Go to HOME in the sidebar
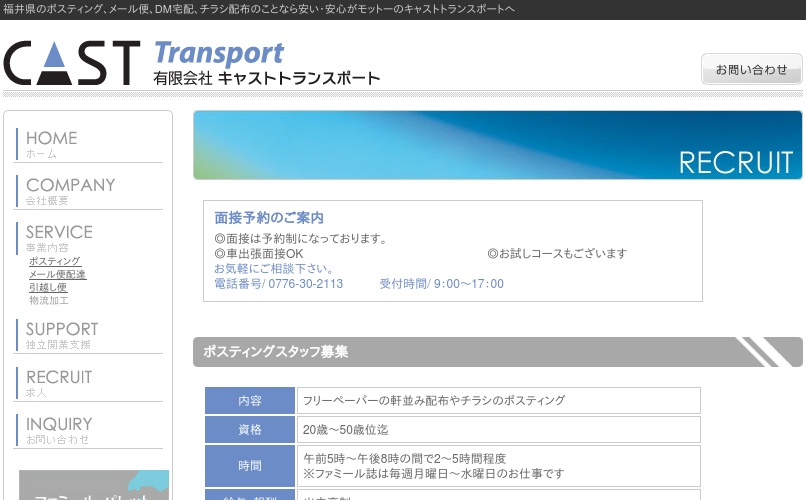The height and width of the screenshot is (500, 806). click(51, 144)
